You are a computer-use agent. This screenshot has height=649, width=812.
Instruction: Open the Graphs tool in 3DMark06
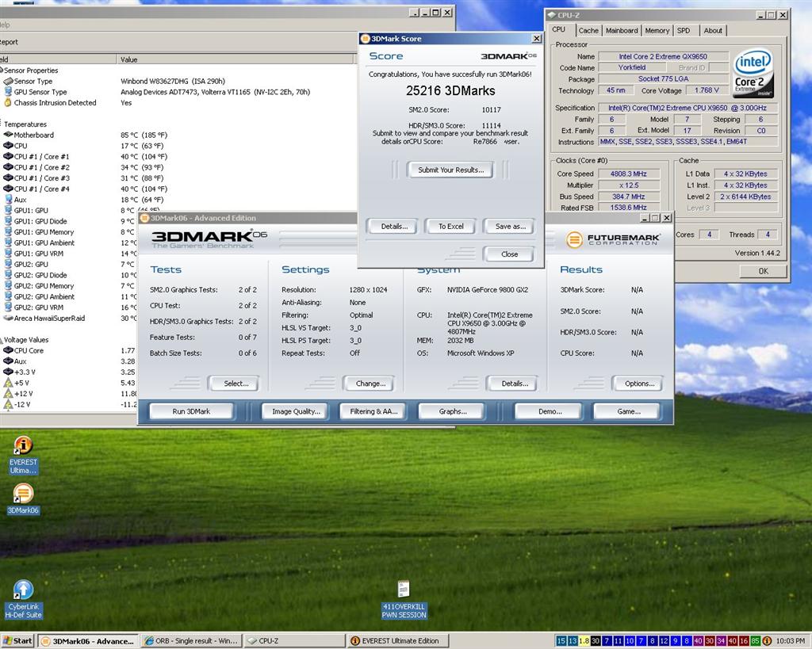[452, 411]
